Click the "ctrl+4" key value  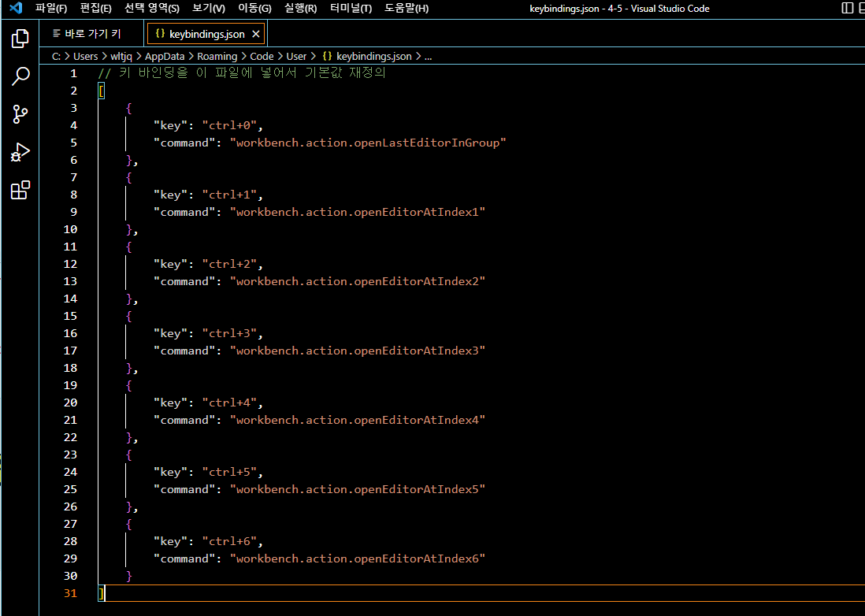coord(229,403)
